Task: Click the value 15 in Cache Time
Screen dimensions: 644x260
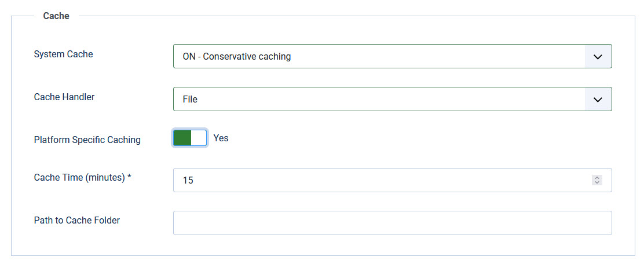Action: [x=188, y=181]
